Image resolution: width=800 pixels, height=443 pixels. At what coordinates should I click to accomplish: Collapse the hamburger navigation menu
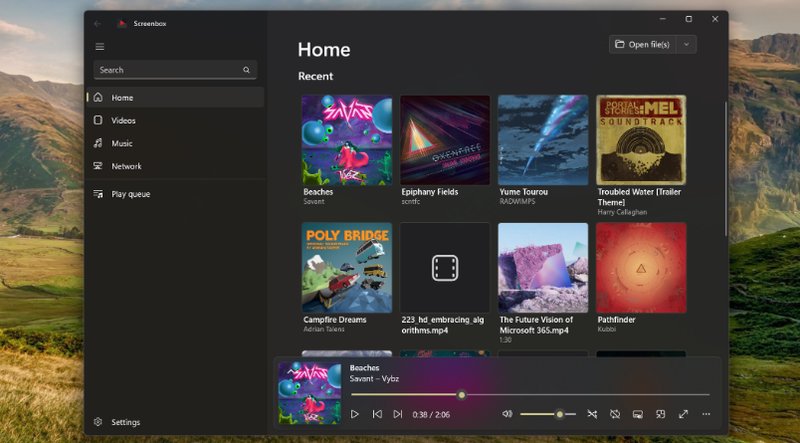[x=99, y=46]
